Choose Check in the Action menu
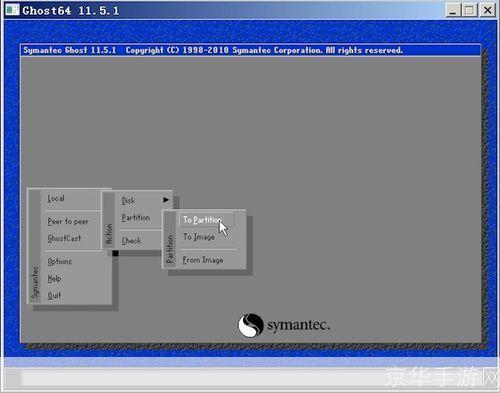The image size is (500, 393). coord(131,241)
